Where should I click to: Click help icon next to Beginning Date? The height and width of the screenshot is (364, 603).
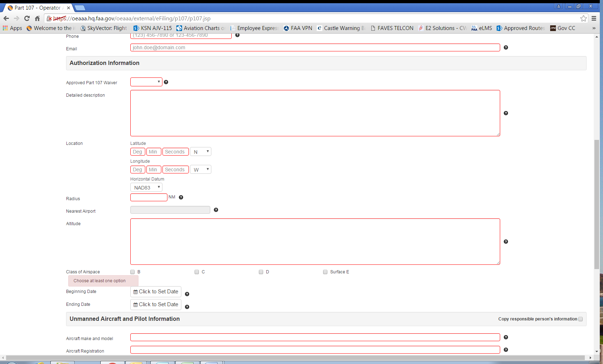click(x=187, y=294)
